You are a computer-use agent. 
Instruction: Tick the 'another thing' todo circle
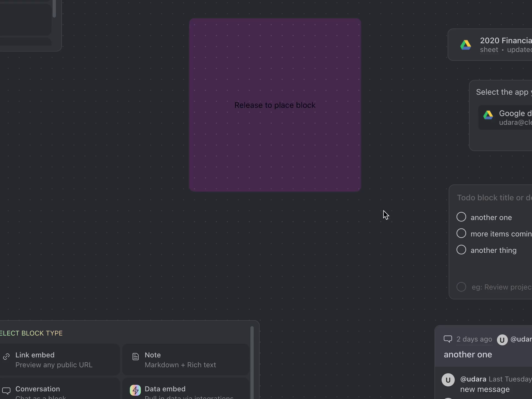[x=461, y=250]
